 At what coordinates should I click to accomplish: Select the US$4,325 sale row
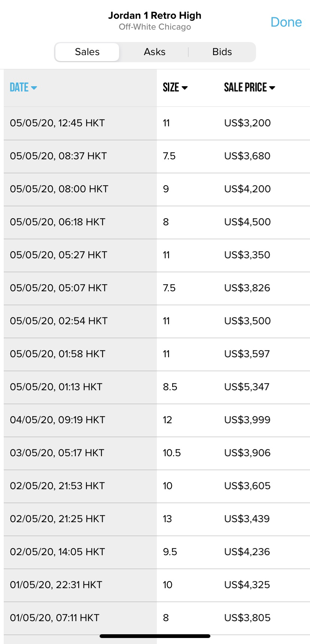247,585
